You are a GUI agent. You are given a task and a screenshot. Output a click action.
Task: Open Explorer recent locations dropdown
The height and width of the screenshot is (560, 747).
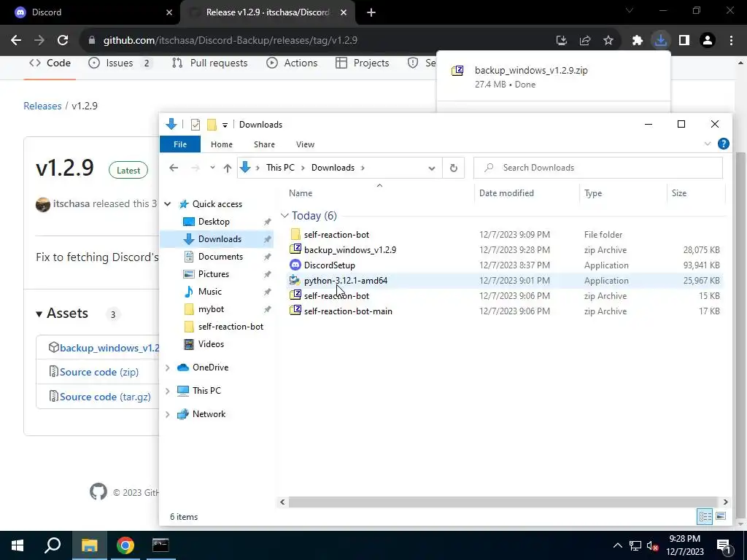click(212, 168)
